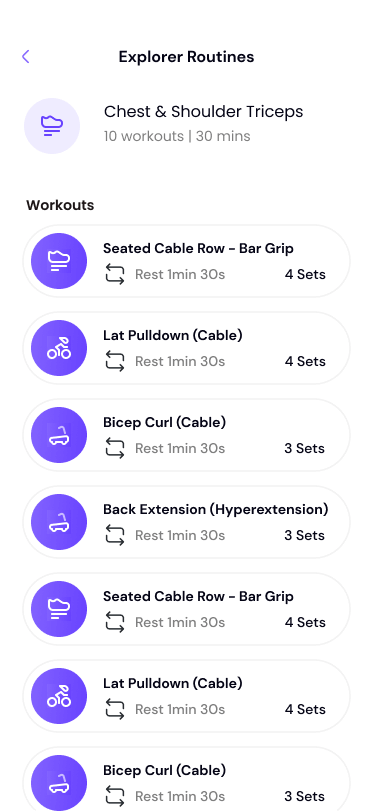Tap the Chest & Shoulder Triceps routine icon
The width and height of the screenshot is (375, 812).
(52, 126)
